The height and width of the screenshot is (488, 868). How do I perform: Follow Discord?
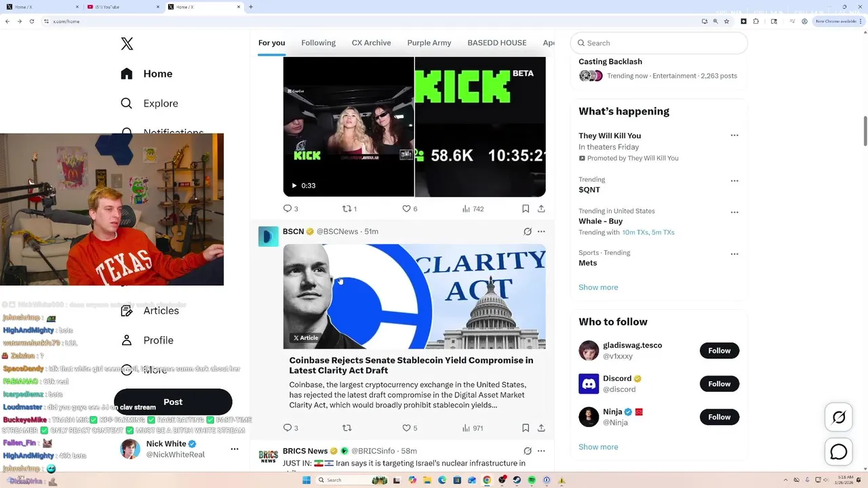[x=719, y=384]
